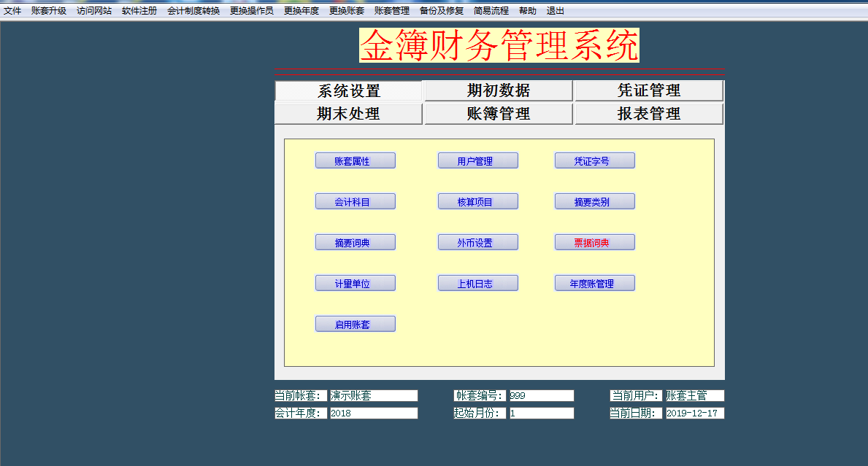
Task: Open the 账套管理 menu
Action: point(392,10)
